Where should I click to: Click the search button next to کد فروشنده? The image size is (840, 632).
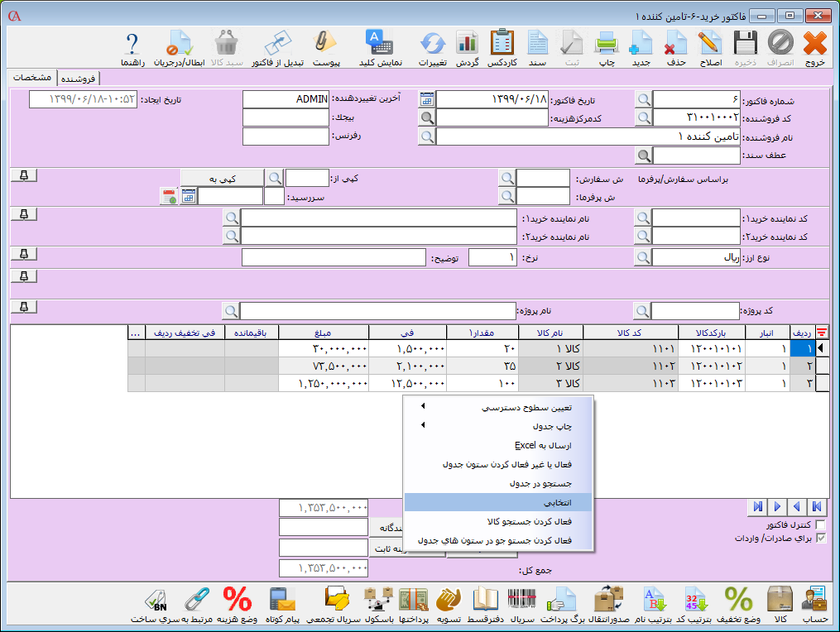(x=643, y=117)
